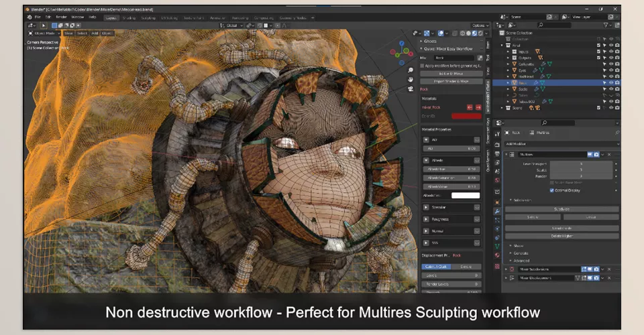Expand the SSS section
Image resolution: width=644 pixels, height=335 pixels.
(426, 243)
